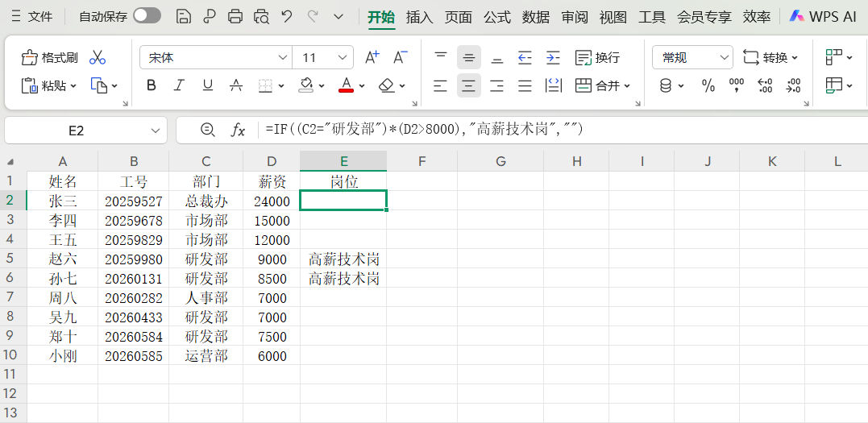This screenshot has width=868, height=423.
Task: Click the Cut scissors icon
Action: tap(98, 57)
